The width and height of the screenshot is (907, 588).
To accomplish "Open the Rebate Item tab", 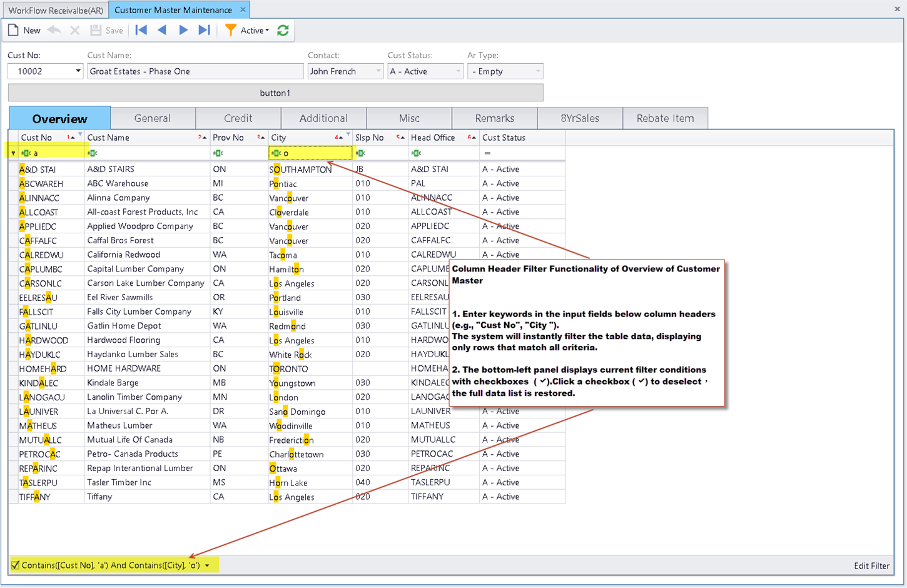I will click(665, 118).
